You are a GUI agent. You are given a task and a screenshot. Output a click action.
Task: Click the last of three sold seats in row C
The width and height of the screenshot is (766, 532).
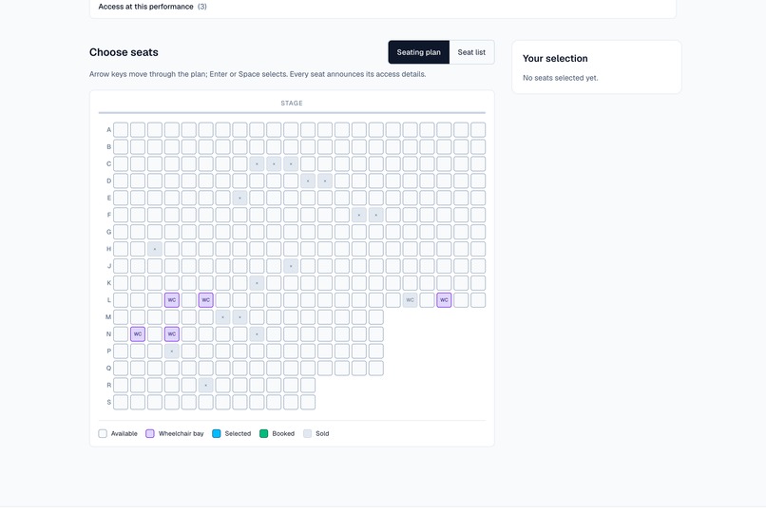(x=291, y=163)
